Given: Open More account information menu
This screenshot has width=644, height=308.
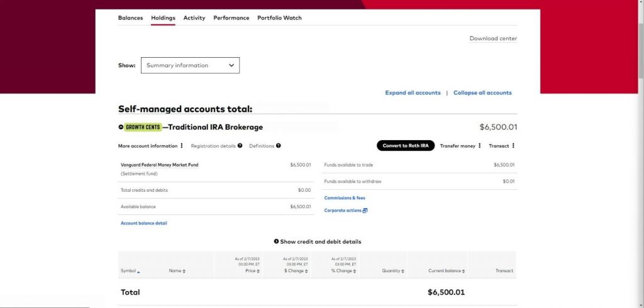Looking at the screenshot, I should tap(150, 146).
